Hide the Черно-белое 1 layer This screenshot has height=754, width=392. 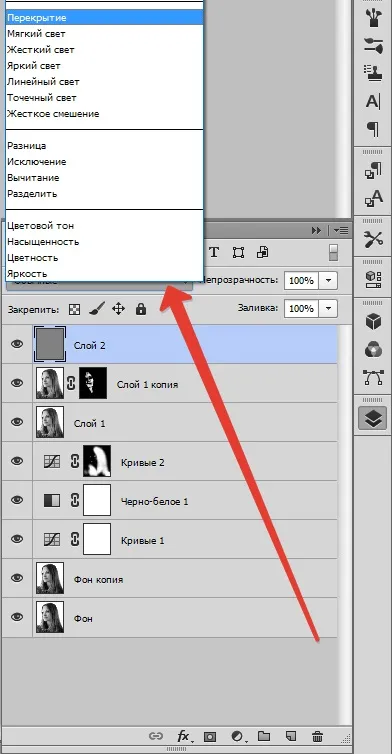[17, 500]
